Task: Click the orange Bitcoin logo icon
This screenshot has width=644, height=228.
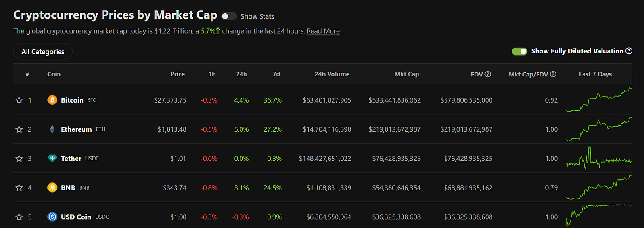Action: [x=52, y=100]
